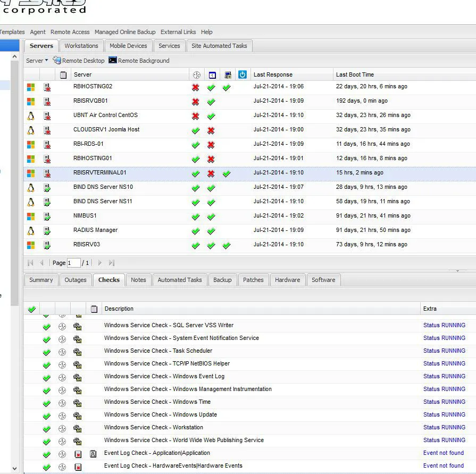The image size is (476, 474).
Task: Click the Linux penguin icon for RADIUS Manager
Action: tap(31, 230)
